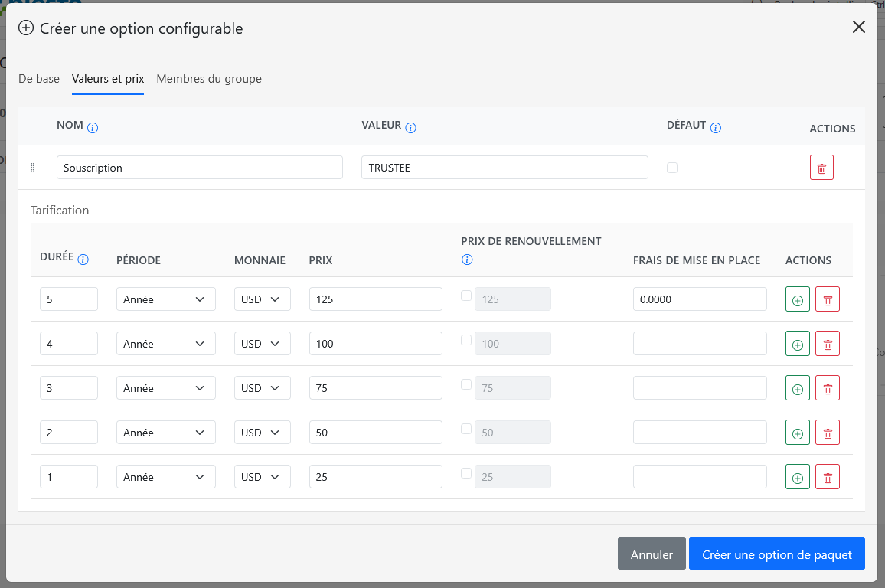Delete the 2 Année pricing row
The height and width of the screenshot is (588, 885).
pos(828,433)
